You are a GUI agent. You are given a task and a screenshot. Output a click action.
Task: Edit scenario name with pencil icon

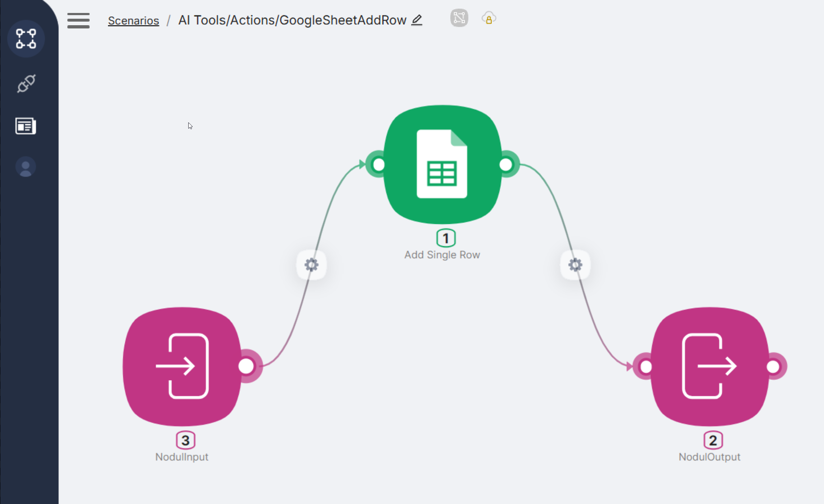(416, 20)
